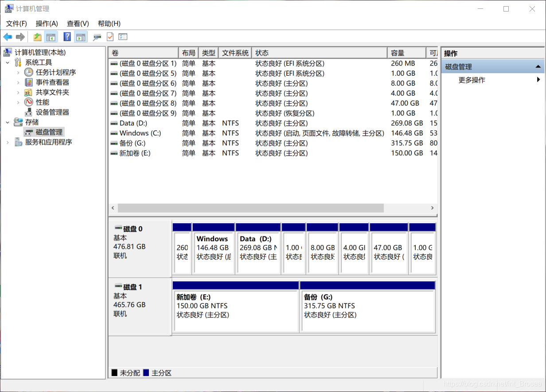Click the Task Scheduler clock icon
546x392 pixels.
tap(29, 72)
